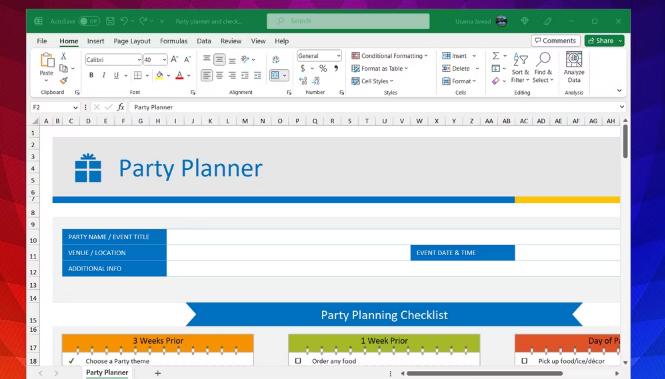Image resolution: width=665 pixels, height=379 pixels.
Task: Switch to the Data tab
Action: click(x=204, y=41)
